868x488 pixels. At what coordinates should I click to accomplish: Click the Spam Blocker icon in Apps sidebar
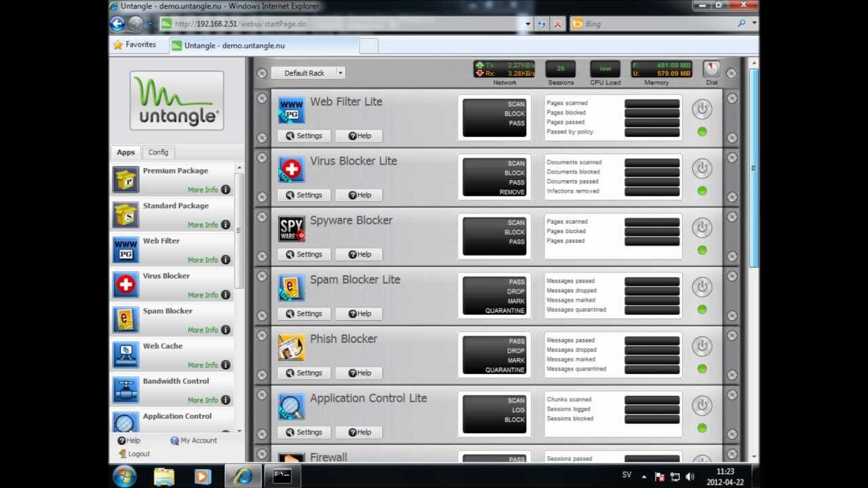(126, 320)
